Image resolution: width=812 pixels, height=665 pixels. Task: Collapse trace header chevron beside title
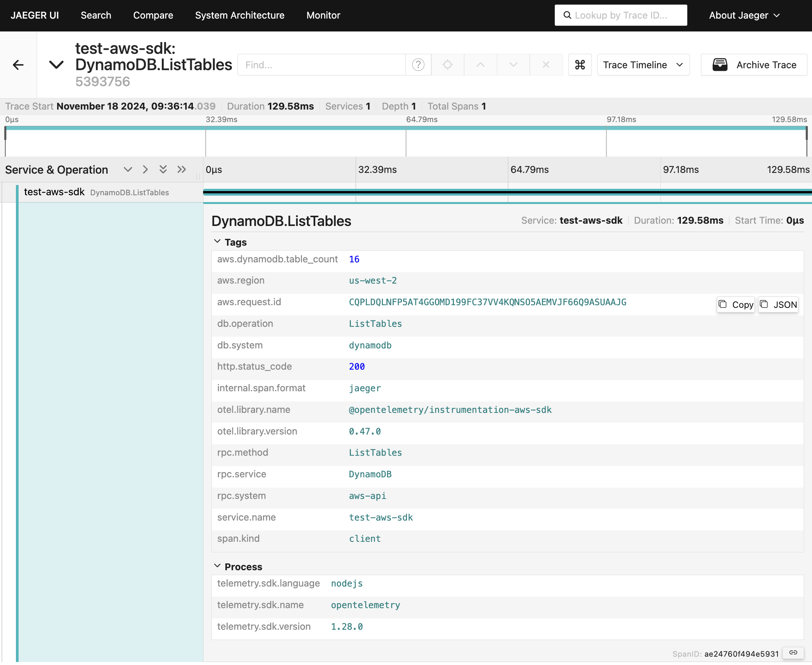[56, 65]
